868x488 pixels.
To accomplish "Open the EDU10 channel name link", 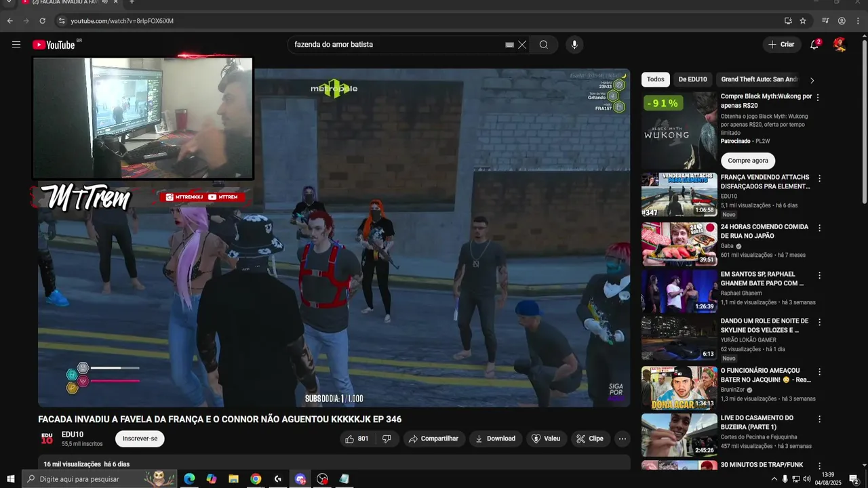I will pos(73,434).
